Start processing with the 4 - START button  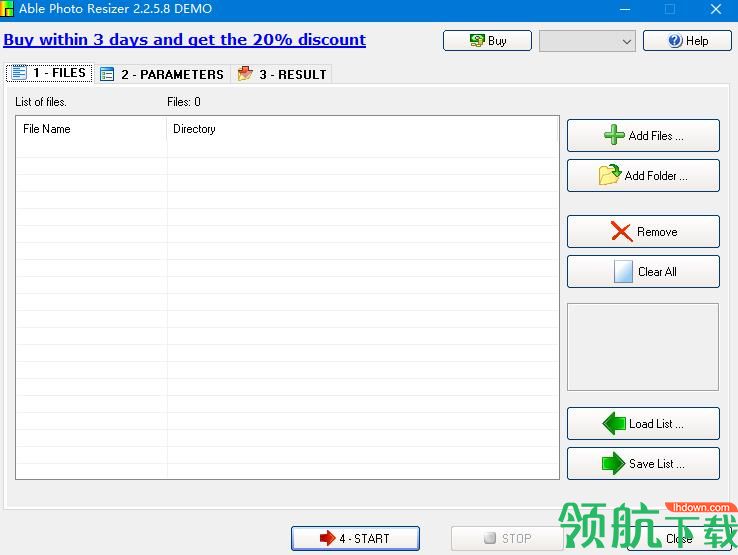355,538
